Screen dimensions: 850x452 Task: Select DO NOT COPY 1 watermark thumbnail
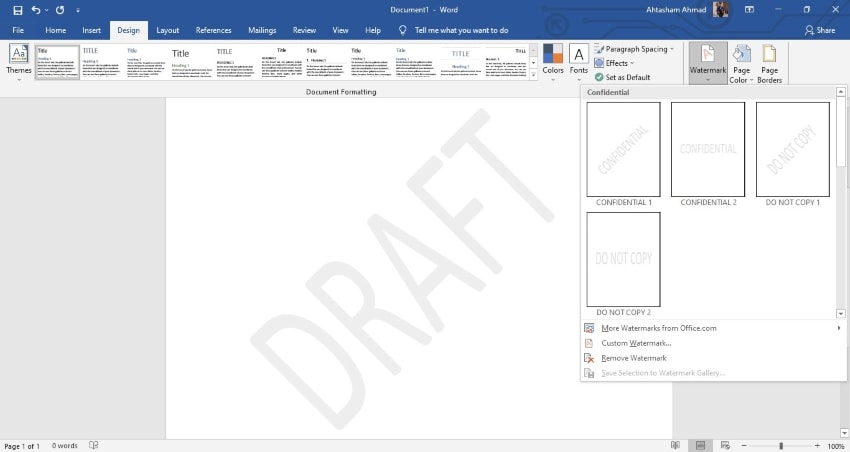(793, 150)
